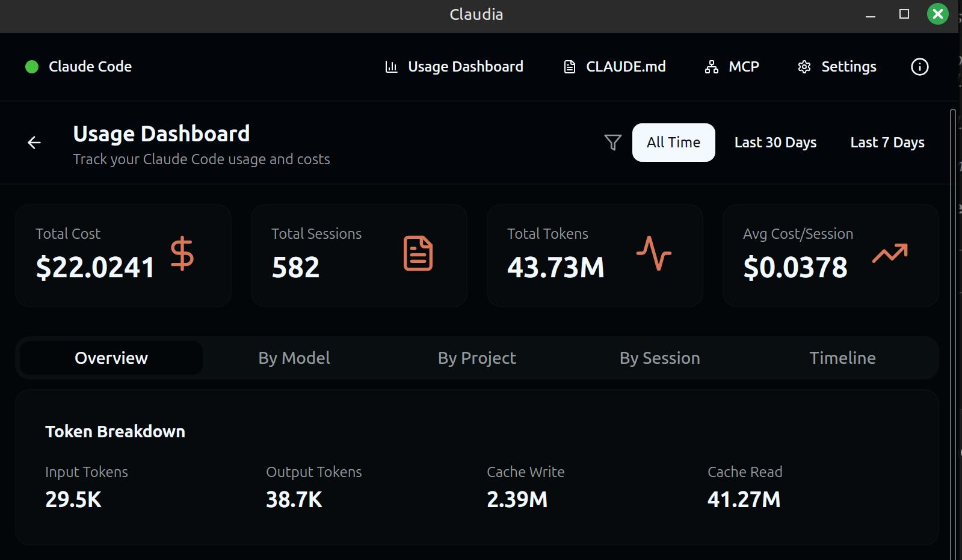Image resolution: width=962 pixels, height=560 pixels.
Task: Click the green status dot beside Claude Code
Action: click(32, 67)
